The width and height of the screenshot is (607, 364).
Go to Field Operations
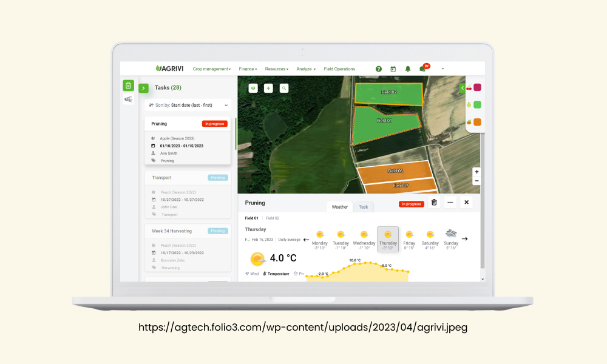click(x=339, y=69)
